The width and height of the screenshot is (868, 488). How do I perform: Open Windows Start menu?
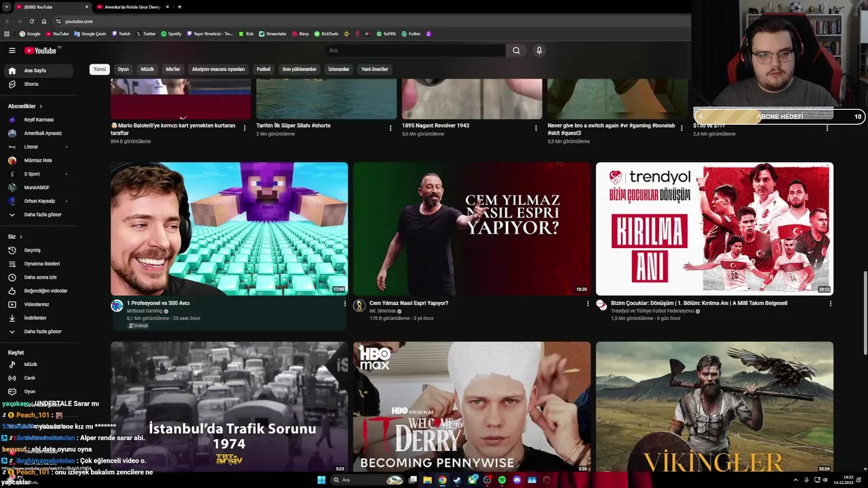(x=321, y=480)
